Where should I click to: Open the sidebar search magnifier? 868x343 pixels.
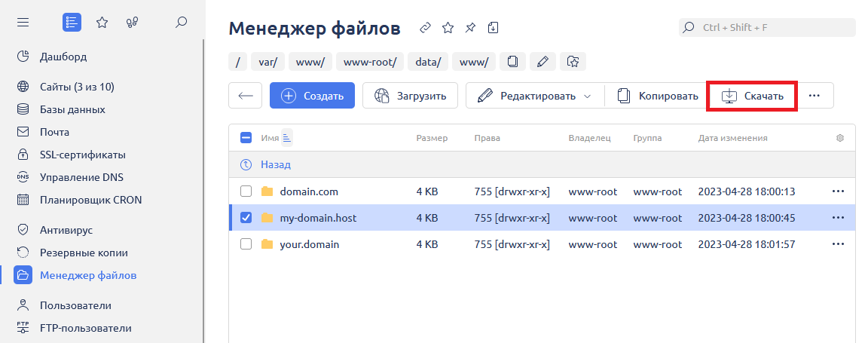pyautogui.click(x=181, y=23)
